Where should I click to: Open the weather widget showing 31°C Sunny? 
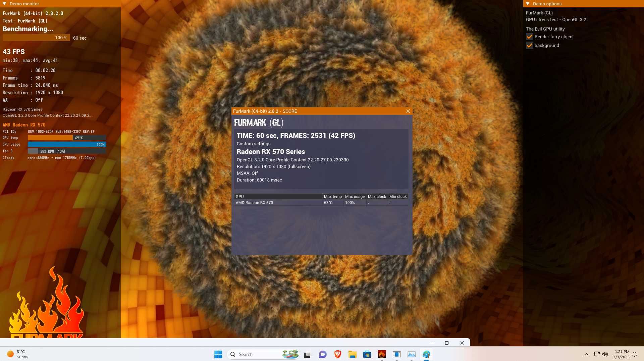pyautogui.click(x=18, y=354)
